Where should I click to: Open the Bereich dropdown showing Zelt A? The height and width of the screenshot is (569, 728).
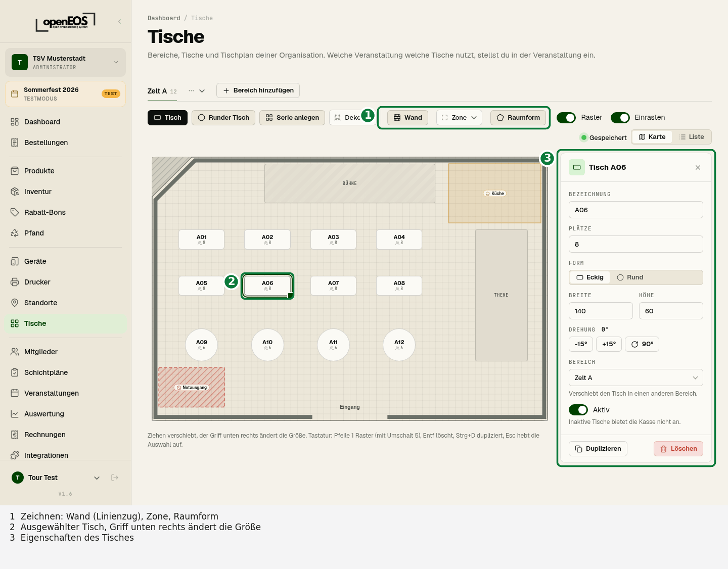pyautogui.click(x=636, y=377)
